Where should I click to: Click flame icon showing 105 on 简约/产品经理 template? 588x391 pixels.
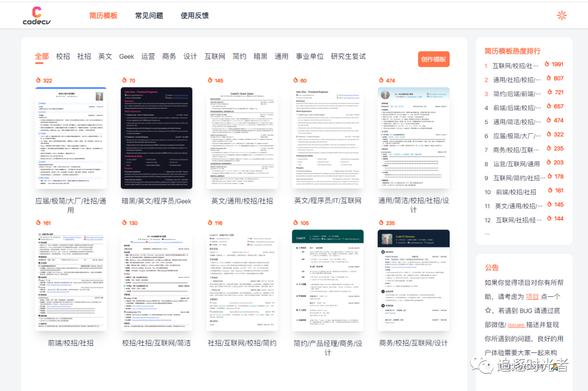coord(295,222)
